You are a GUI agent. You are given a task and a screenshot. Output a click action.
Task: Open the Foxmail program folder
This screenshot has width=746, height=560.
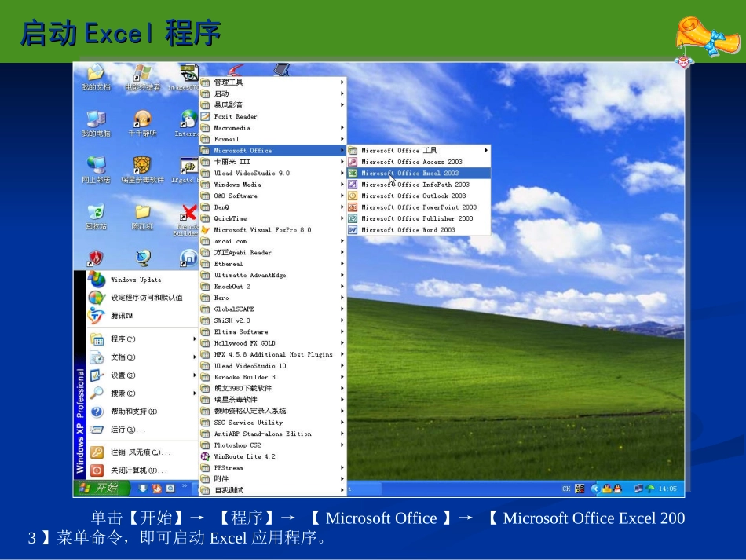[x=272, y=139]
